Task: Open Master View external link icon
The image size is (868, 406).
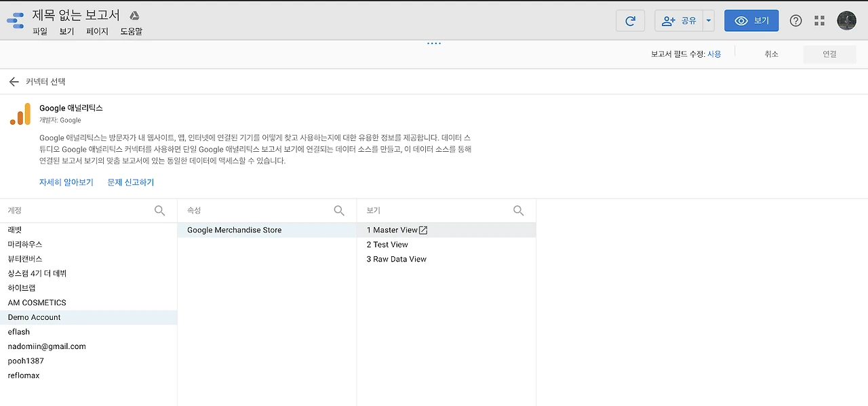Action: pyautogui.click(x=423, y=230)
